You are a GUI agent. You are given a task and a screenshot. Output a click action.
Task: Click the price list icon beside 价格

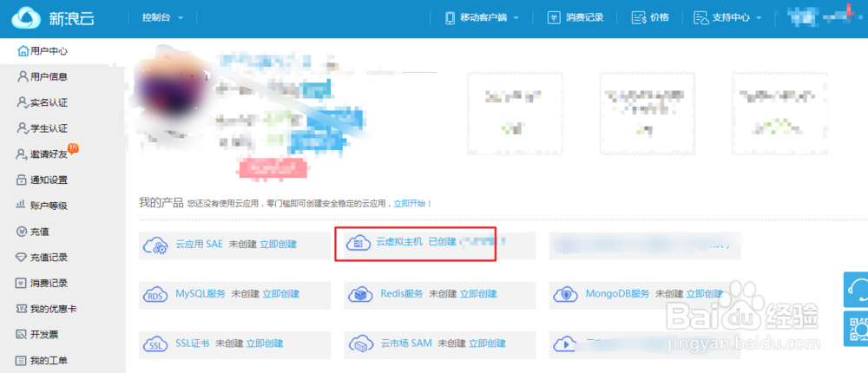click(639, 17)
